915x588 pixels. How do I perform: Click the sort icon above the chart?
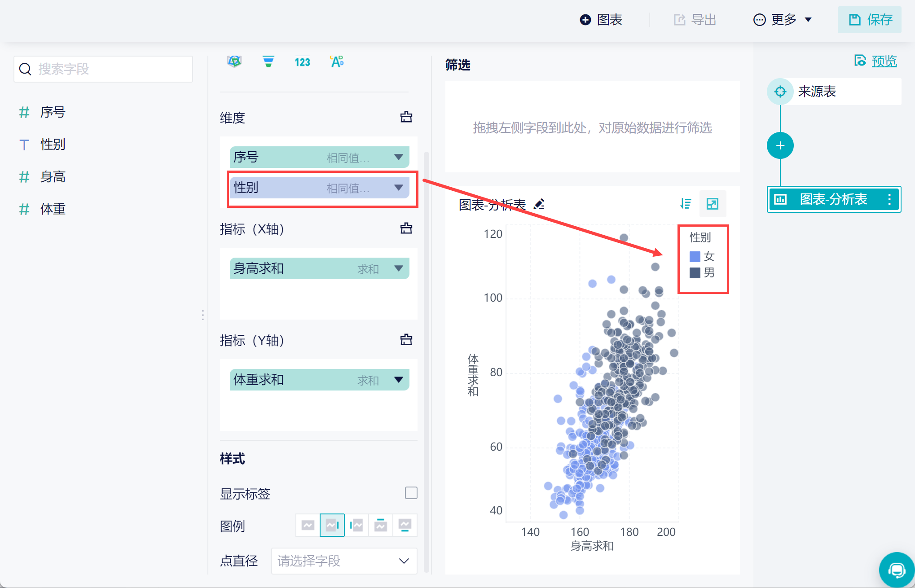[x=686, y=204]
